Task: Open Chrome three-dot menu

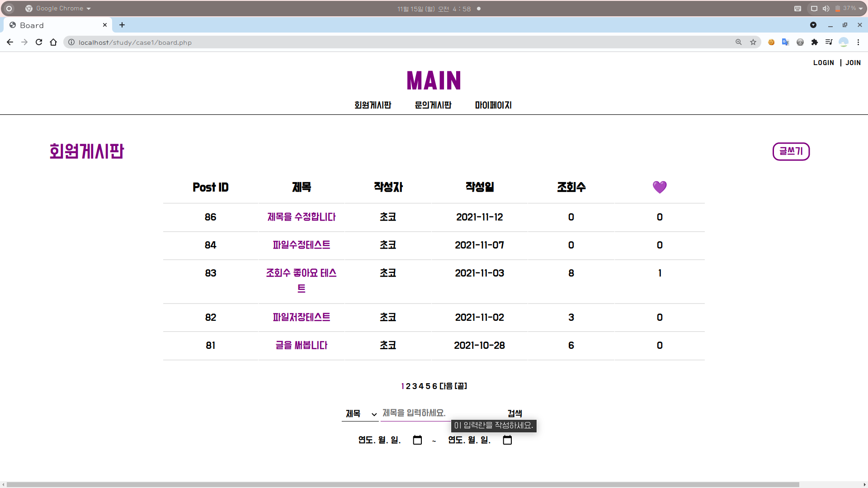Action: click(858, 42)
